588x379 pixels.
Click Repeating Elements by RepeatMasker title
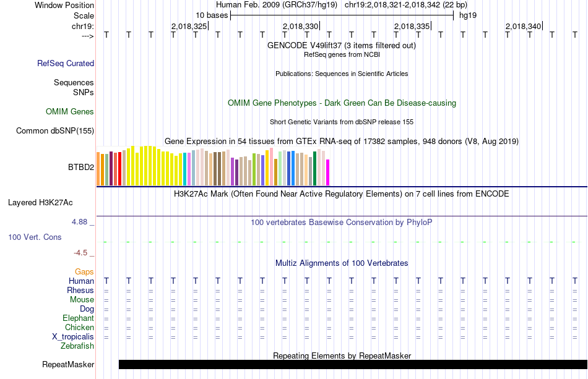pos(342,356)
